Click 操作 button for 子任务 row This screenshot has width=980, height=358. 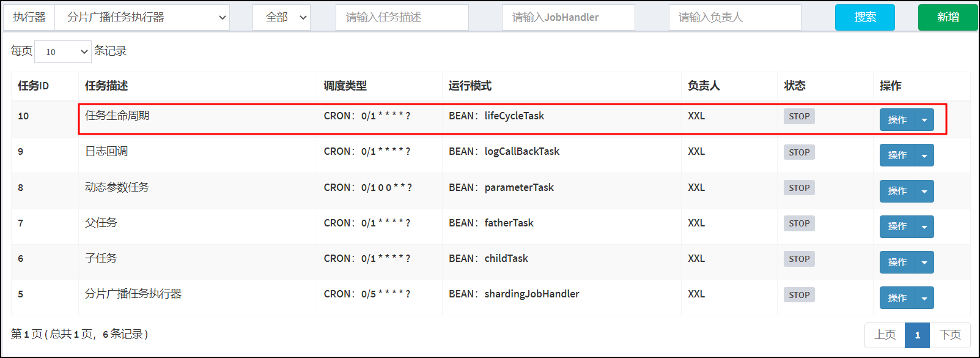click(x=897, y=262)
